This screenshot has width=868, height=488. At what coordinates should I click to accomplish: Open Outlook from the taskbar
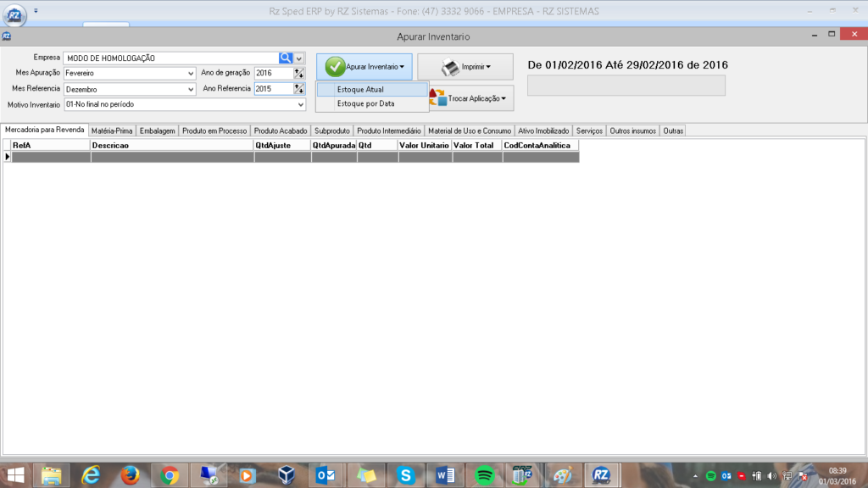tap(326, 474)
